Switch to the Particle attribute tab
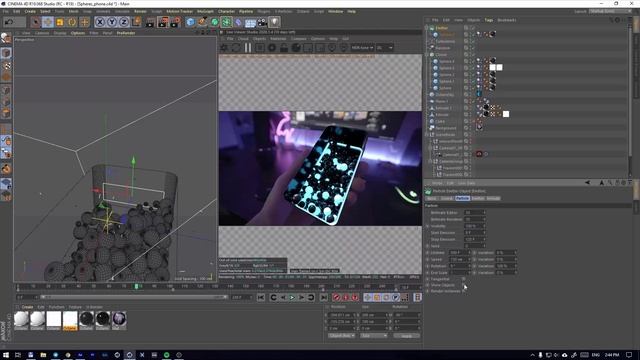Image resolution: width=640 pixels, height=360 pixels. coord(462,198)
